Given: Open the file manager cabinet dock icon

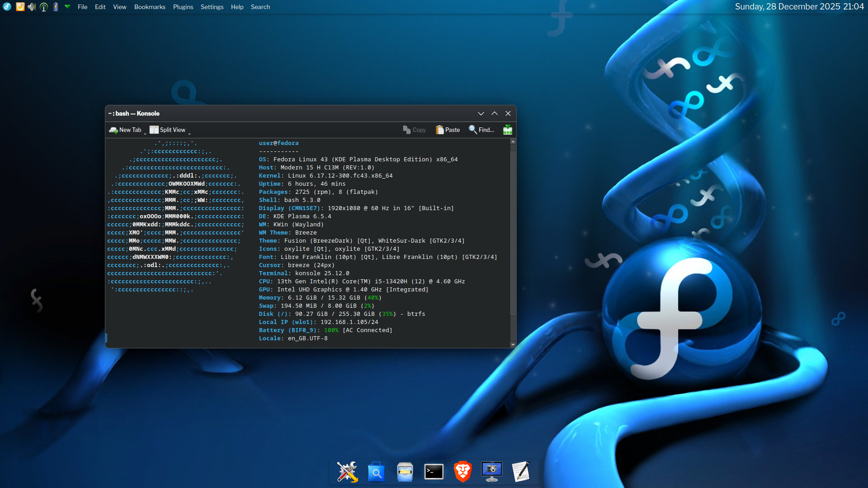Looking at the screenshot, I should (405, 472).
